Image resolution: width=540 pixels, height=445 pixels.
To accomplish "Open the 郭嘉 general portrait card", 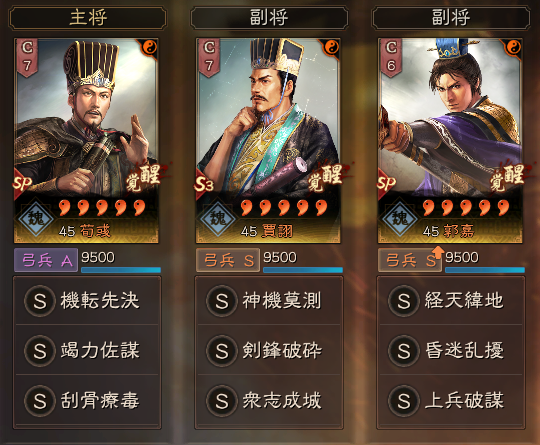I will point(450,141).
